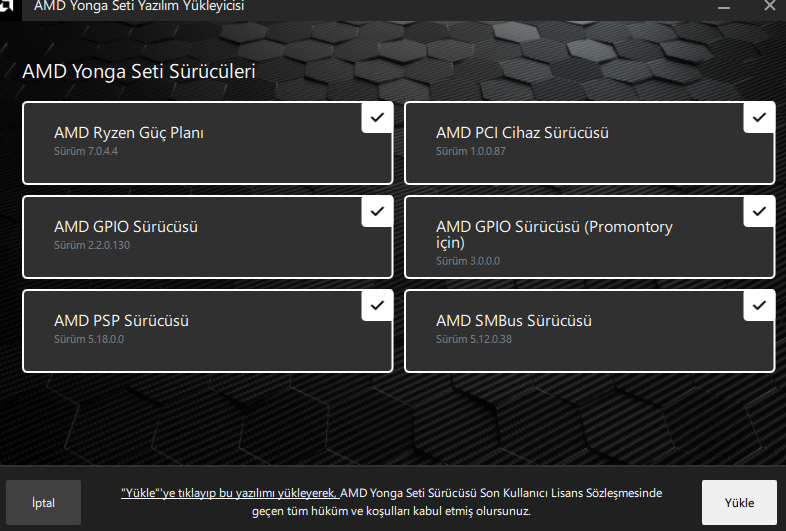Uncheck the AMD Ryzen Güç Planı checkbox
This screenshot has width=786, height=531.
pyautogui.click(x=377, y=118)
